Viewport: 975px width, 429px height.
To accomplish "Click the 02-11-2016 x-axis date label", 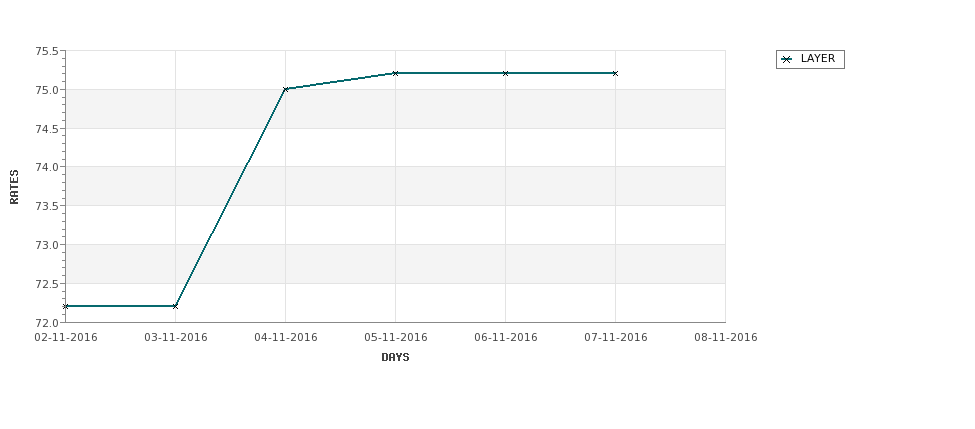I will 65,337.
